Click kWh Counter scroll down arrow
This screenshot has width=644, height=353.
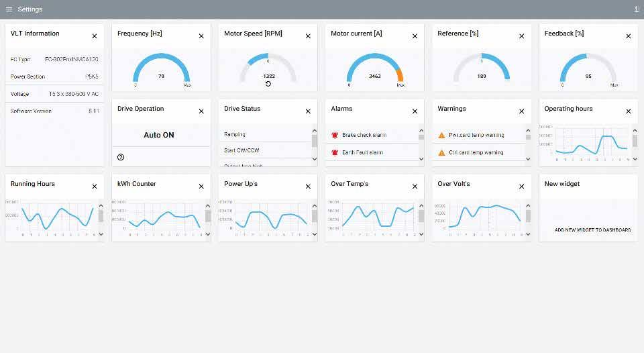(208, 234)
